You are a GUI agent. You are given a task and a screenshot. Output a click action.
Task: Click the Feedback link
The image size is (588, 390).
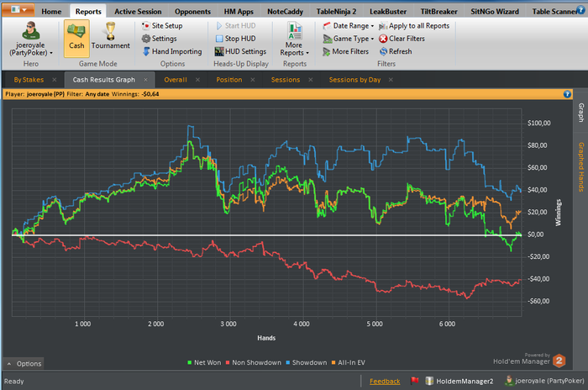385,381
